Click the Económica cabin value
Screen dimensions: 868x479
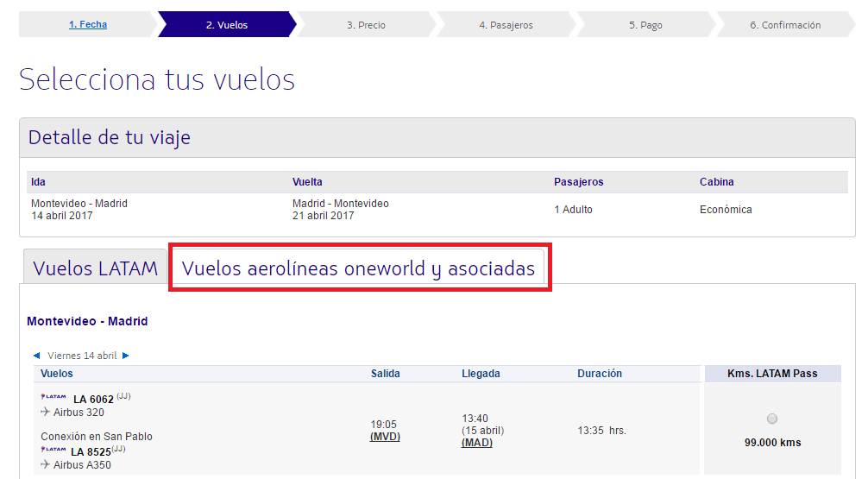(726, 210)
